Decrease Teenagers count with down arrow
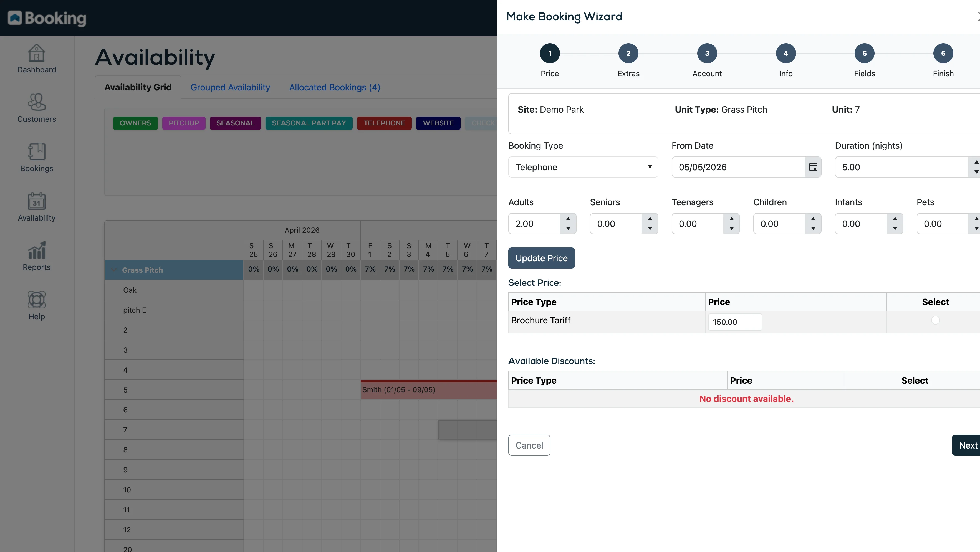The height and width of the screenshot is (552, 980). coord(731,229)
